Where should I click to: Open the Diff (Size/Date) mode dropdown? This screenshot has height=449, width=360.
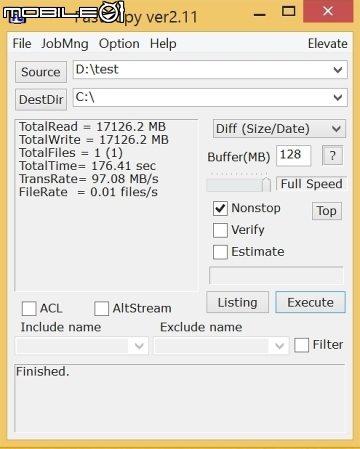click(x=279, y=129)
